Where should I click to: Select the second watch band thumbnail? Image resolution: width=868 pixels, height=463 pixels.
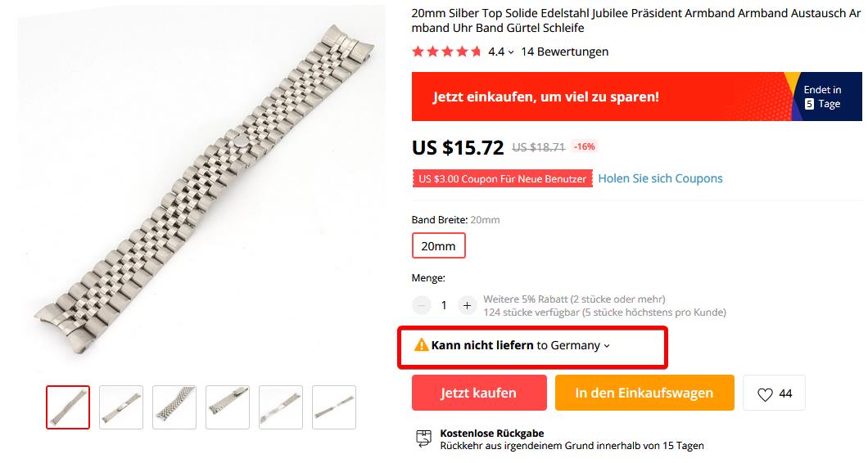[121, 407]
